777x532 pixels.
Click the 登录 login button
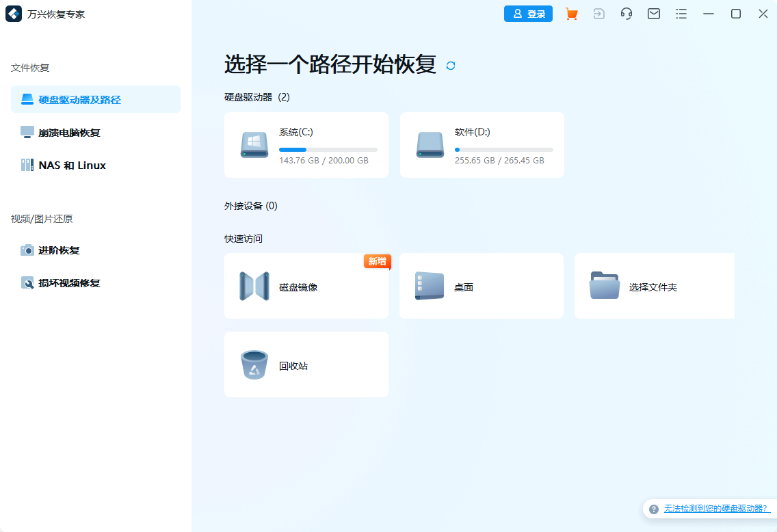tap(528, 14)
